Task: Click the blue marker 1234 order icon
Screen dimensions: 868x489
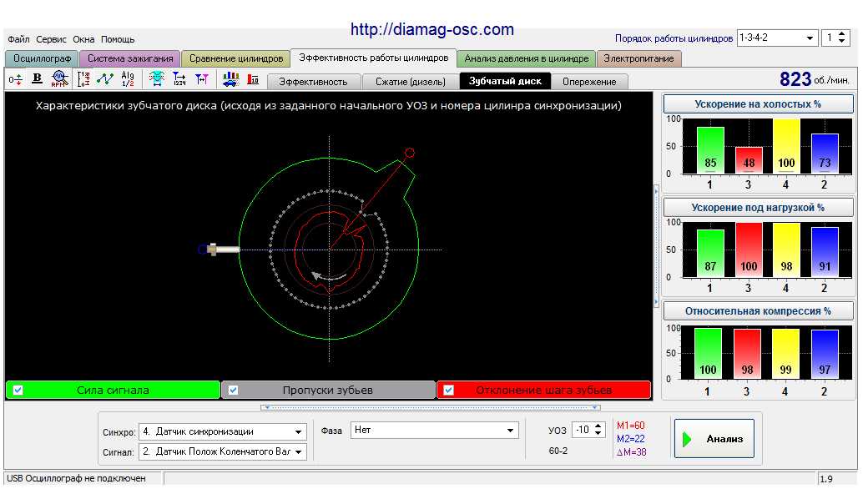Action: [x=179, y=79]
